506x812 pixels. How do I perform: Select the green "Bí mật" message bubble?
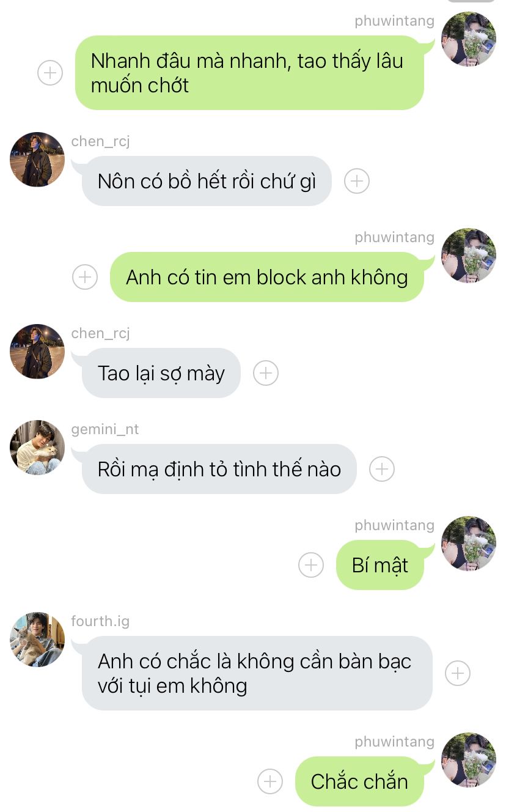pyautogui.click(x=380, y=565)
